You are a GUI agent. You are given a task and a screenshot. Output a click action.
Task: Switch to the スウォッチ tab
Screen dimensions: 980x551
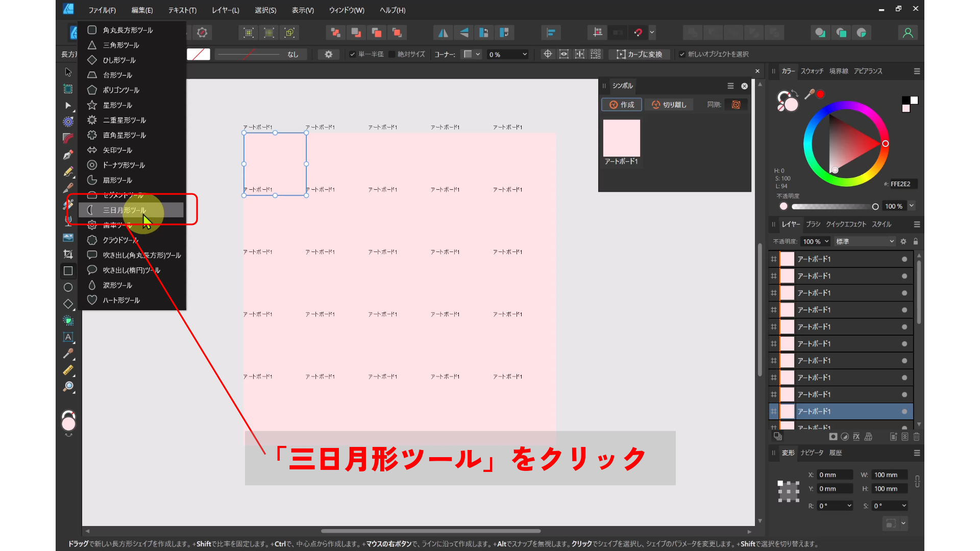pos(812,71)
